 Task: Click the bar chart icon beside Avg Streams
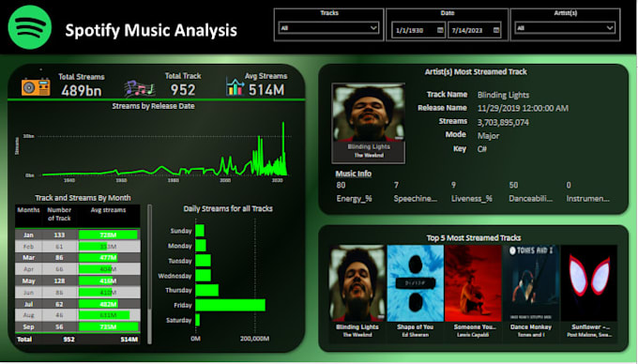[235, 86]
